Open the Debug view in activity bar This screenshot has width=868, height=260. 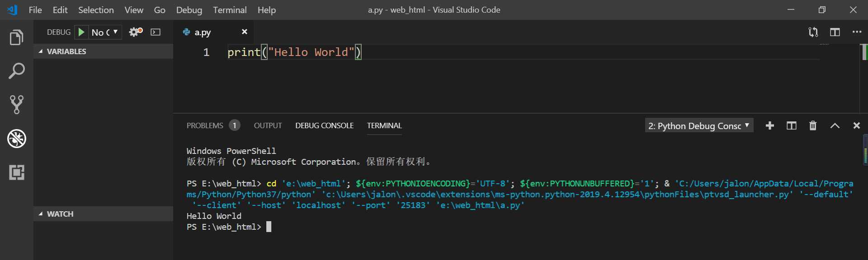pyautogui.click(x=17, y=139)
